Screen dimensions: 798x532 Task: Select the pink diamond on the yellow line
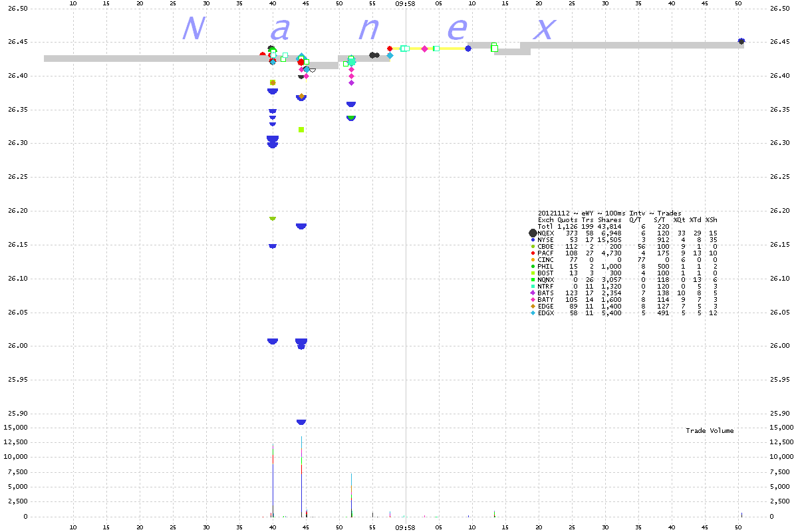[x=424, y=49]
